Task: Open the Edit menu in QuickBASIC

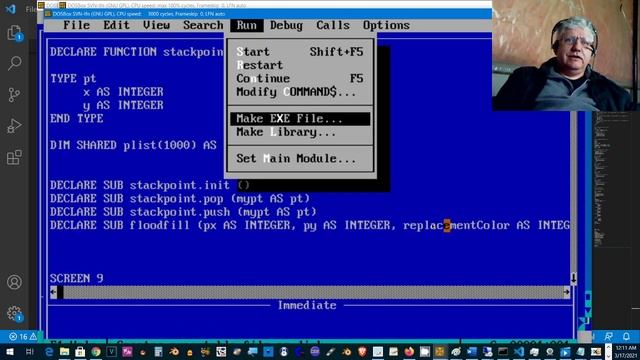Action: [116, 25]
